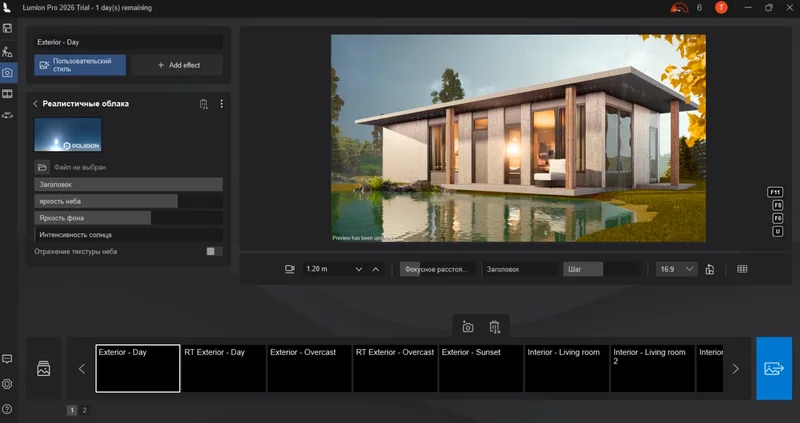Open Movie mode filmstrip icon
This screenshot has height=423, width=800.
click(7, 94)
